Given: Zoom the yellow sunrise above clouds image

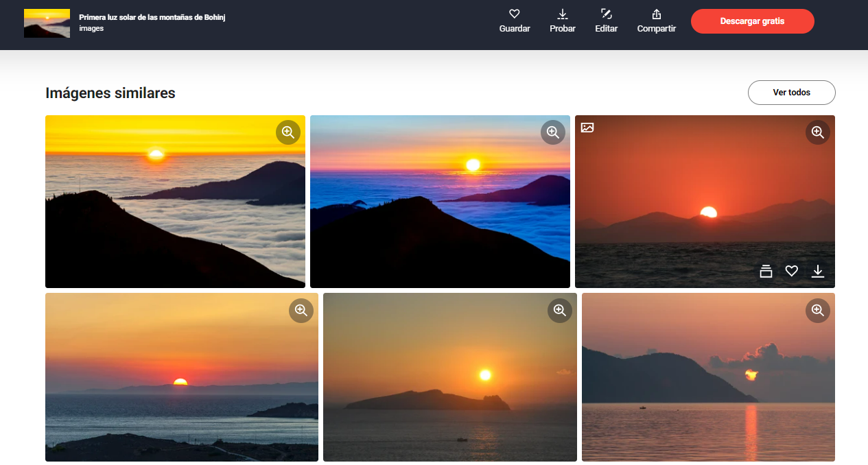Looking at the screenshot, I should click(x=288, y=132).
